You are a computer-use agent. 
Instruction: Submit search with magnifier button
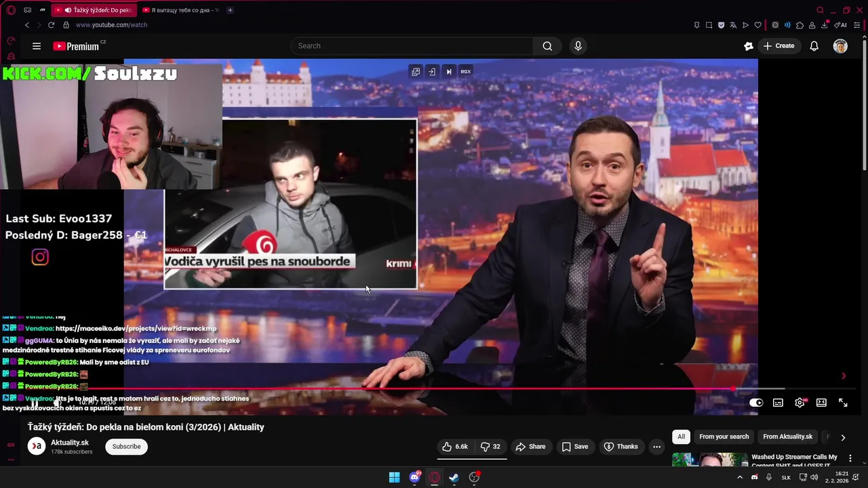547,46
